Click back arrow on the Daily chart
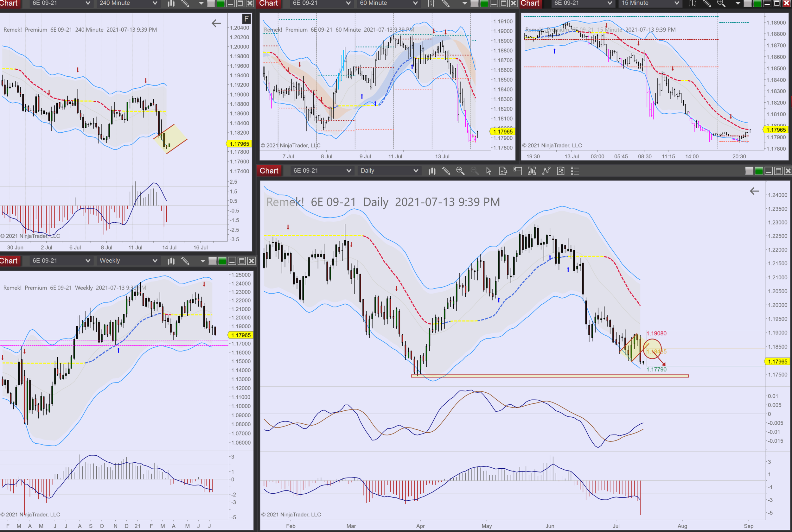This screenshot has height=532, width=792. tap(754, 191)
